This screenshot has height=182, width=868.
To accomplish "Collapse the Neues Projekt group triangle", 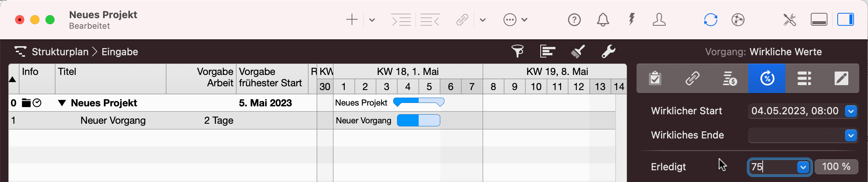I will (x=62, y=103).
